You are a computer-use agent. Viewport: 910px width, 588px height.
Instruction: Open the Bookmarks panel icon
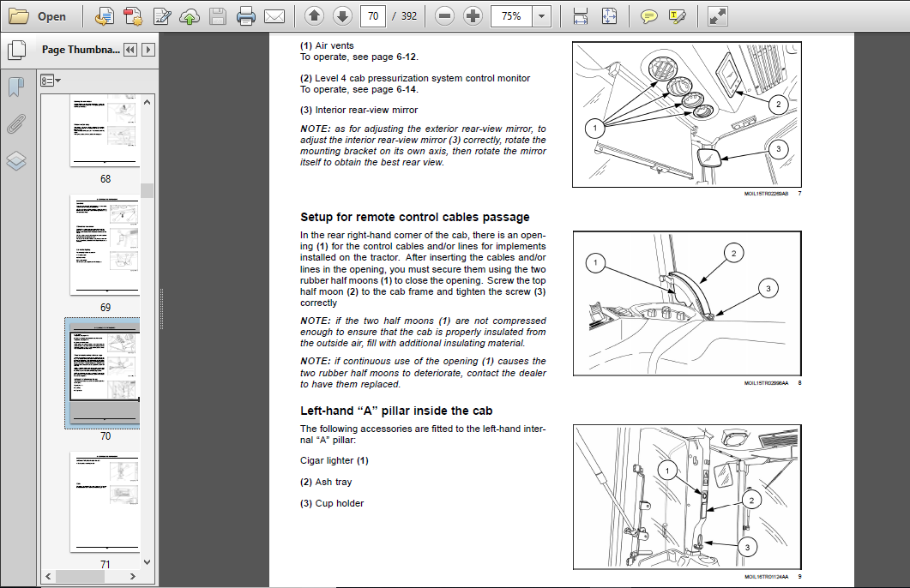(x=16, y=87)
